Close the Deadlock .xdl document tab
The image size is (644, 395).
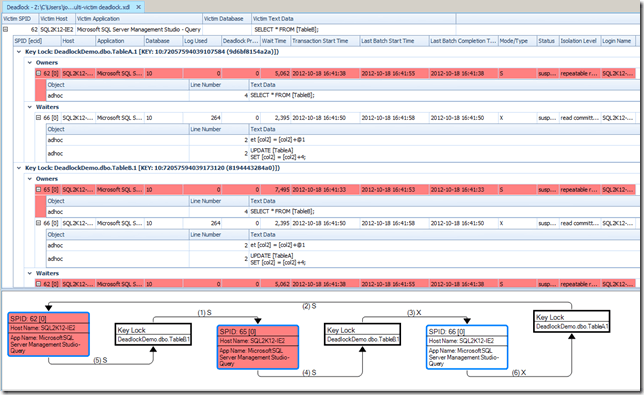pos(139,7)
